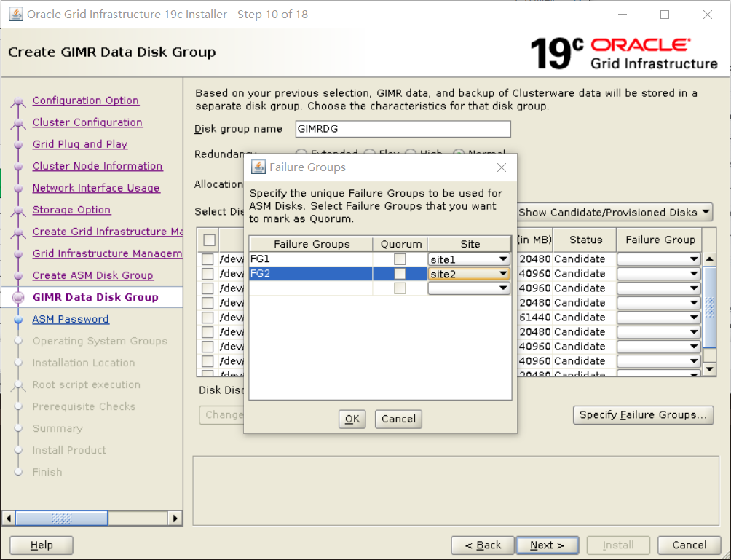The width and height of the screenshot is (731, 560).
Task: Open Create Grid Infrastructure Management step
Action: 107,232
